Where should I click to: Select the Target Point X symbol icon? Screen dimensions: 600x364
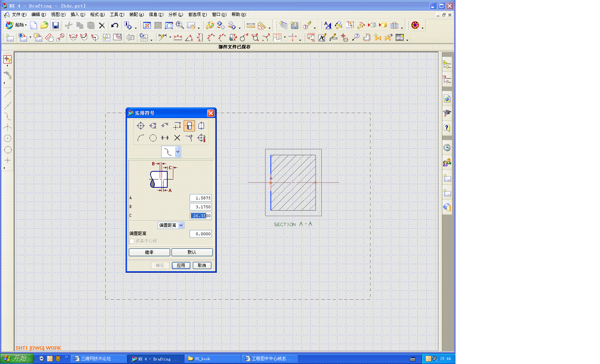tap(177, 138)
